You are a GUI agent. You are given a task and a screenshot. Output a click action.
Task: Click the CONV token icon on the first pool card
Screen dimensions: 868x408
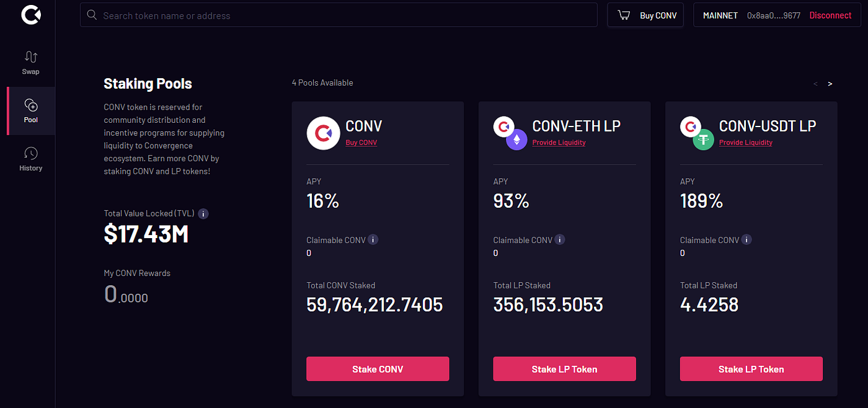[323, 133]
